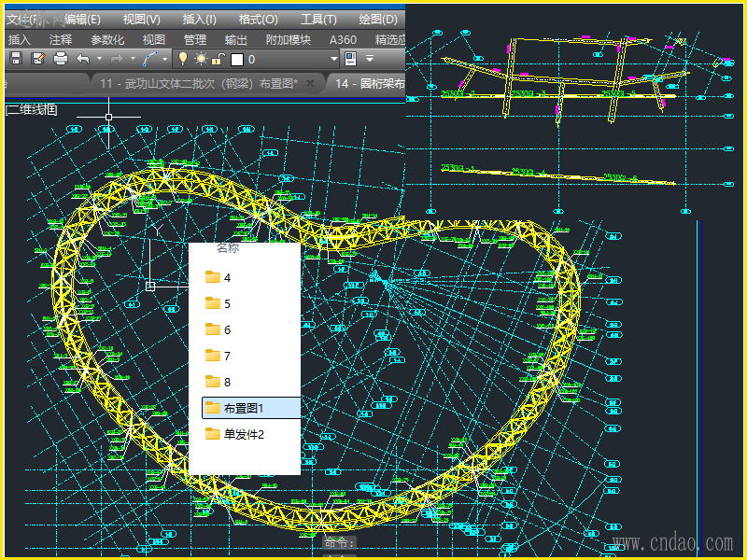This screenshot has width=747, height=560.
Task: Toggle the layer lock padlock icon
Action: coord(218,59)
